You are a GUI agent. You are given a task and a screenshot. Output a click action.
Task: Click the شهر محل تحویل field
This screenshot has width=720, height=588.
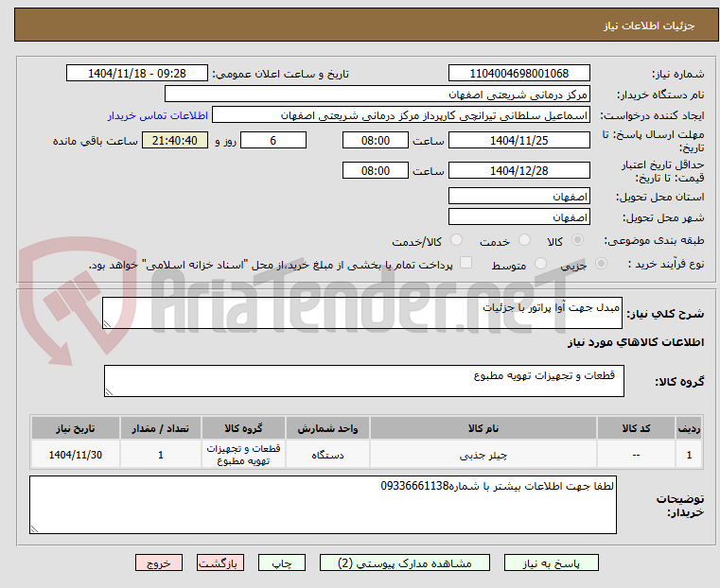tap(518, 216)
